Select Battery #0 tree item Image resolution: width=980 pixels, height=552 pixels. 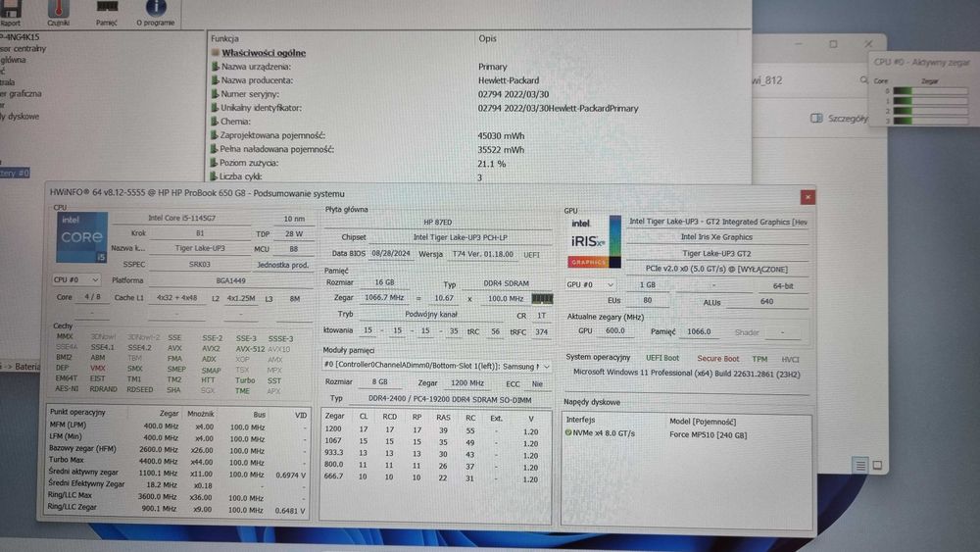click(x=15, y=174)
